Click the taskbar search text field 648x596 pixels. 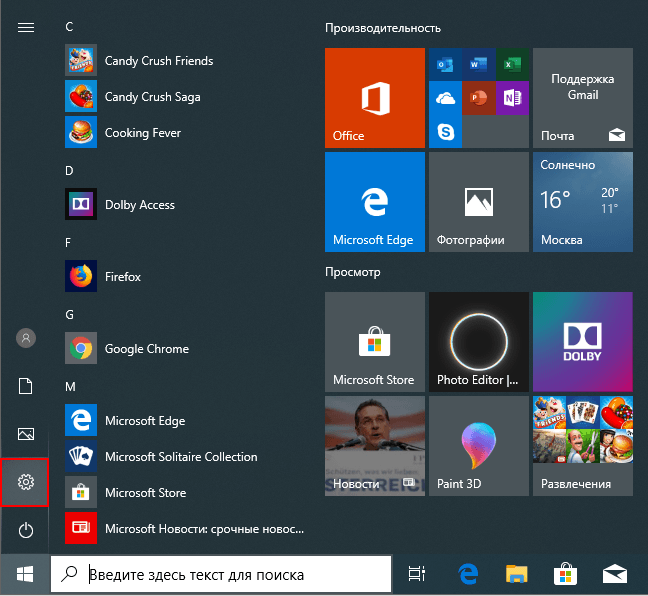(x=221, y=575)
